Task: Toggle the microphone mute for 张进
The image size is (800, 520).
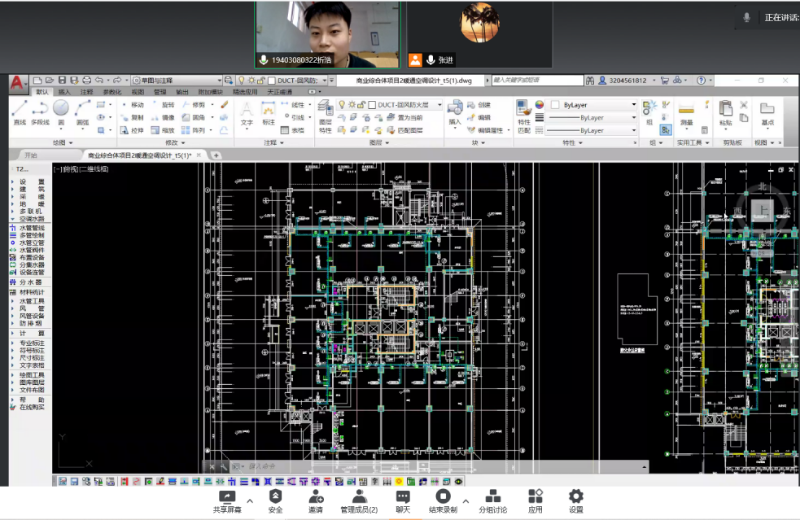Action: (431, 59)
